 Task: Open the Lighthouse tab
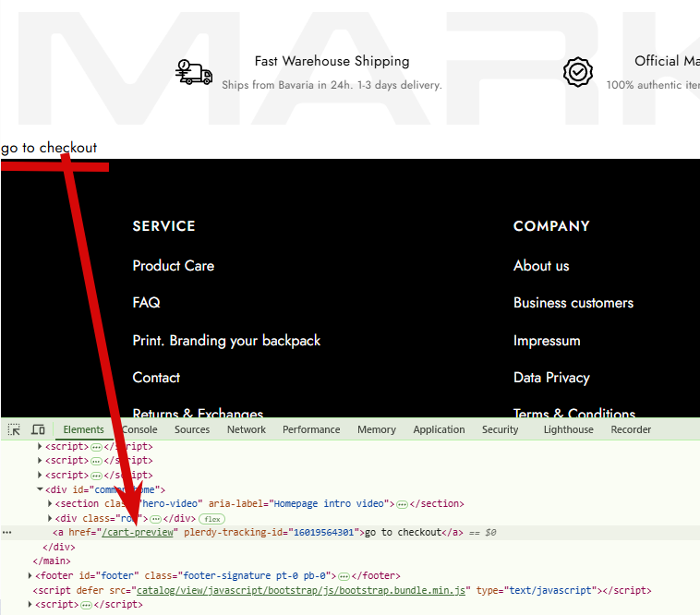pos(568,429)
